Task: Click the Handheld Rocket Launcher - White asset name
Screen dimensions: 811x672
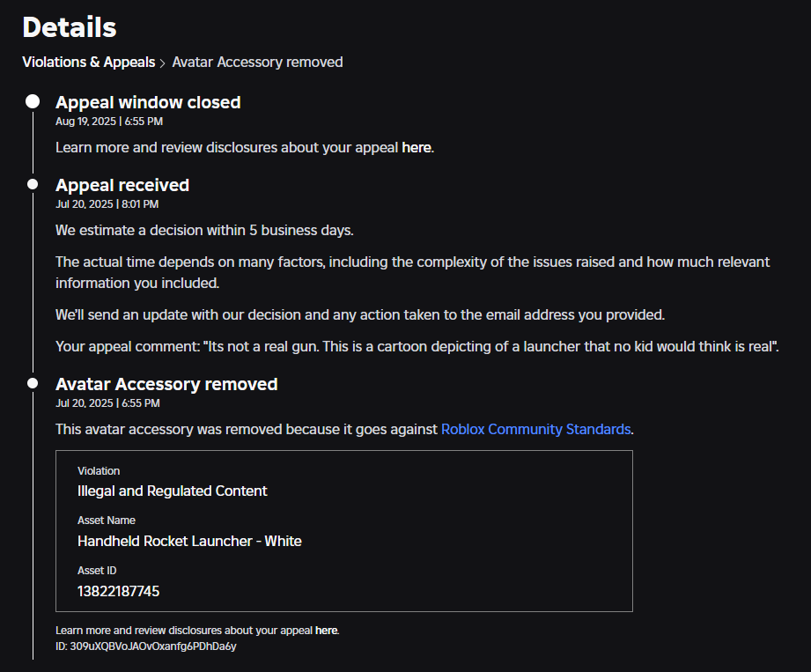Action: pos(189,541)
